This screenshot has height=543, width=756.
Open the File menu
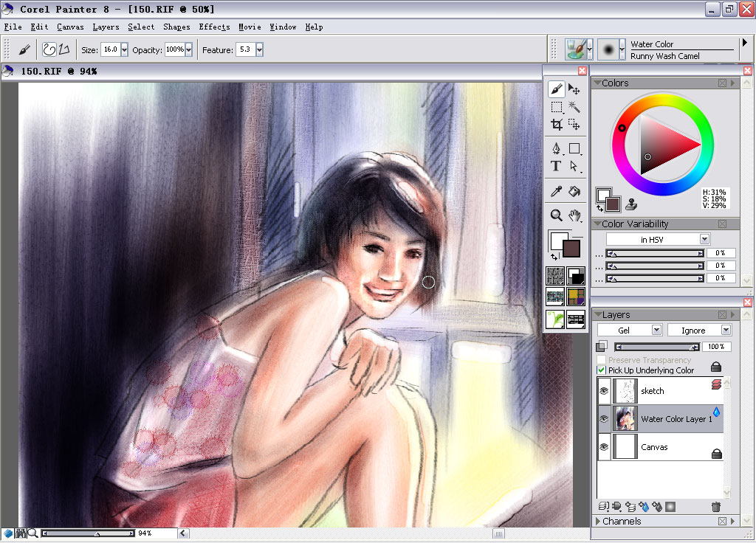point(13,27)
